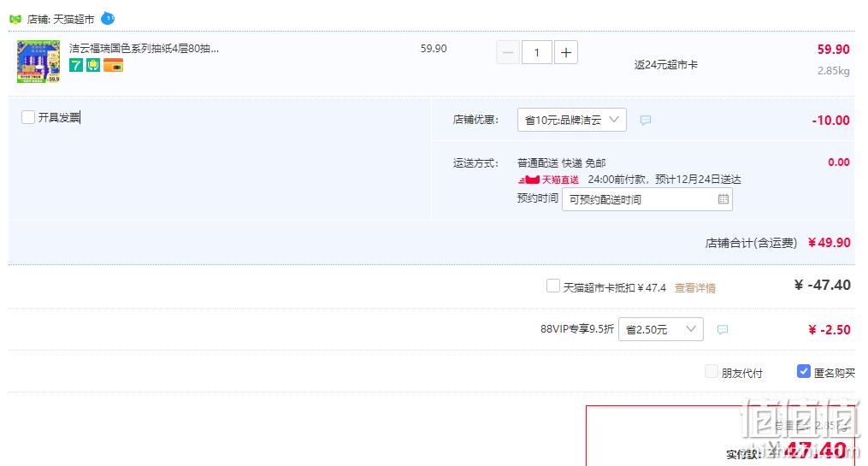Click the calendar icon in delivery time field

pyautogui.click(x=723, y=199)
